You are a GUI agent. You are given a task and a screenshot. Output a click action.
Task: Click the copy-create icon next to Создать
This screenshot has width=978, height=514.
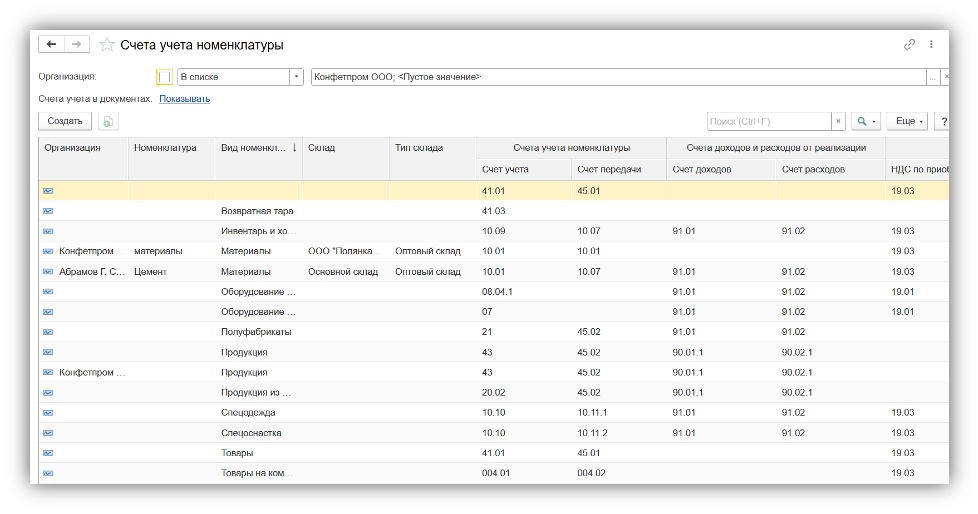(107, 121)
